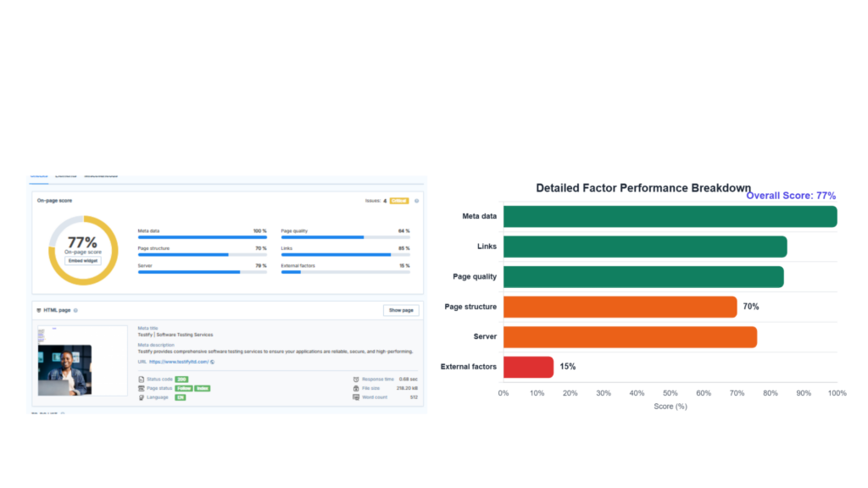Click the green Meta data bar in the chart
This screenshot has width=868, height=488.
pyautogui.click(x=670, y=216)
